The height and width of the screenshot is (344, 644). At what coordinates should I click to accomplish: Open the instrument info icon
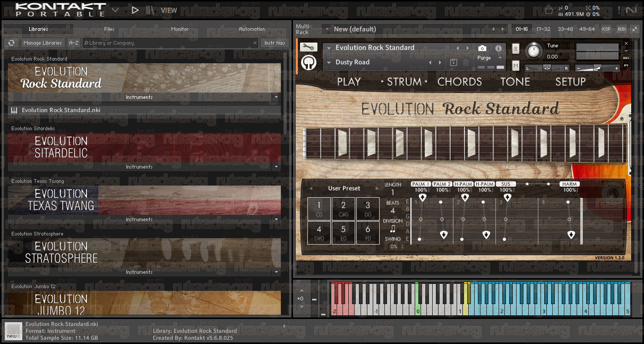click(x=499, y=48)
